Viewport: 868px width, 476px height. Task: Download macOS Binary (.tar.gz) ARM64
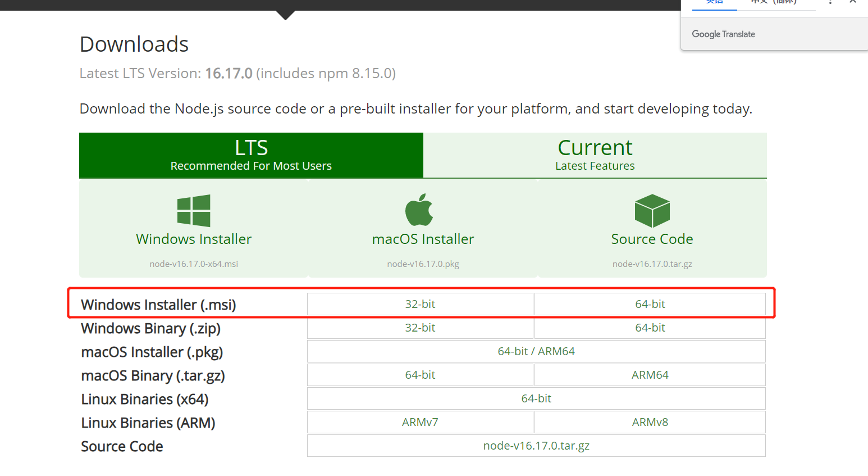pos(650,375)
